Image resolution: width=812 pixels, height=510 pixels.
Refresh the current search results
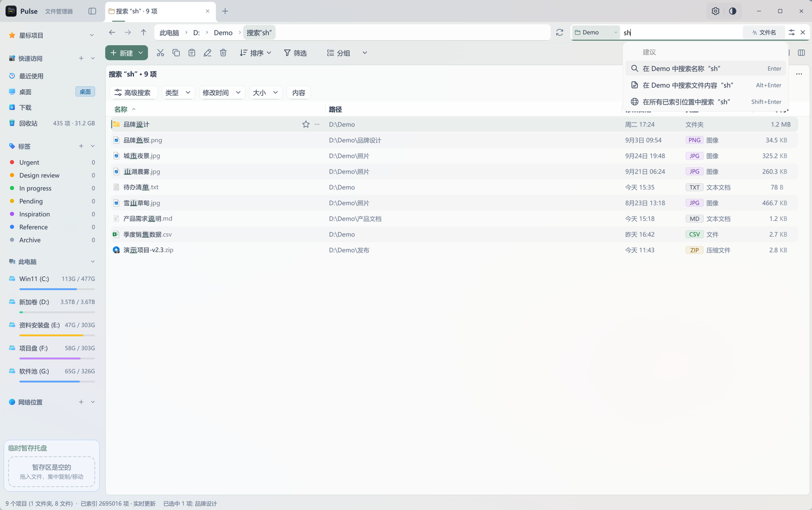[x=560, y=33]
